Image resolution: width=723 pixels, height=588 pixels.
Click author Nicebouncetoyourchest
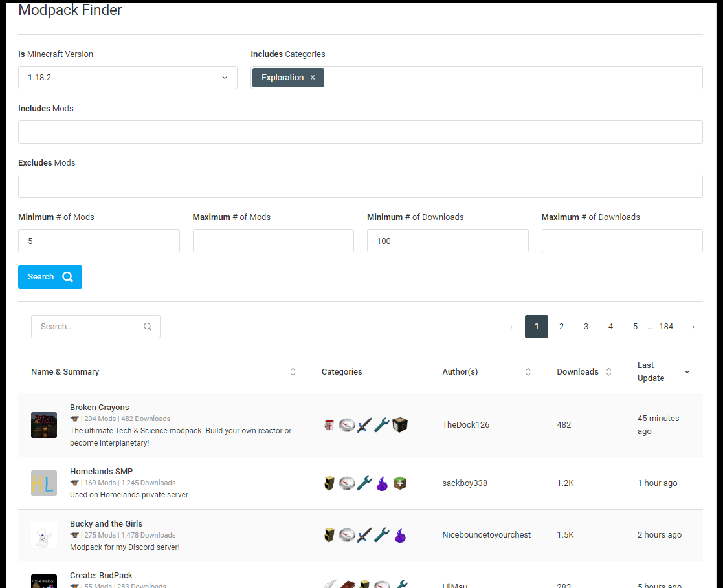click(487, 535)
